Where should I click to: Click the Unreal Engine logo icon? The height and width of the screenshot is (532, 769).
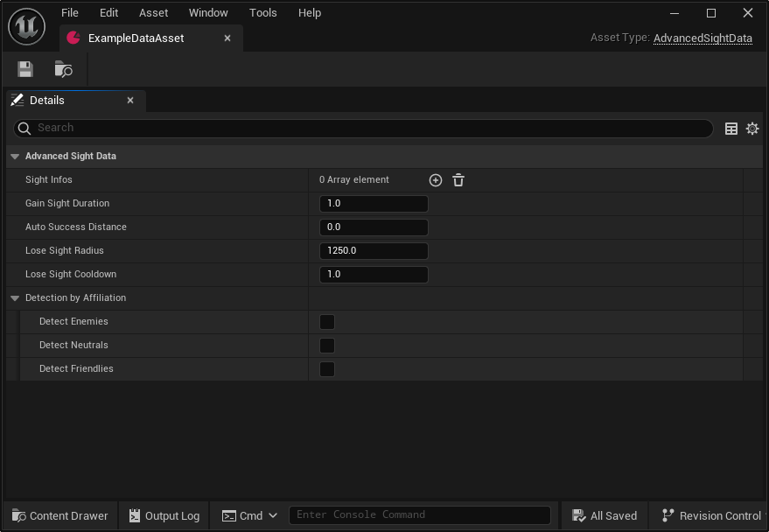27,27
